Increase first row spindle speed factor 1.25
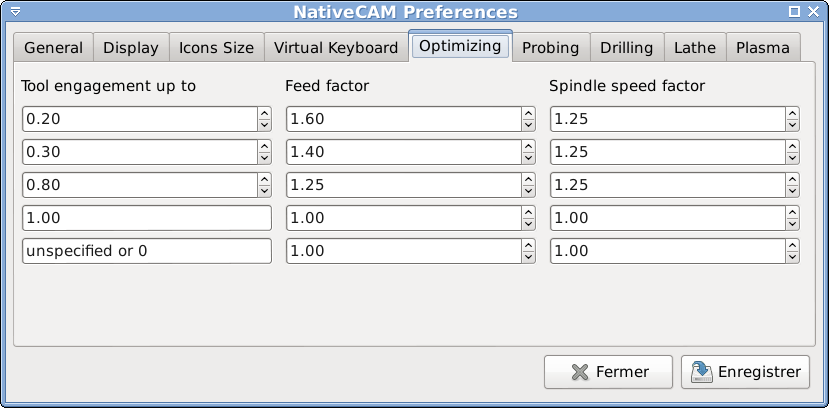The height and width of the screenshot is (408, 829). tap(792, 113)
